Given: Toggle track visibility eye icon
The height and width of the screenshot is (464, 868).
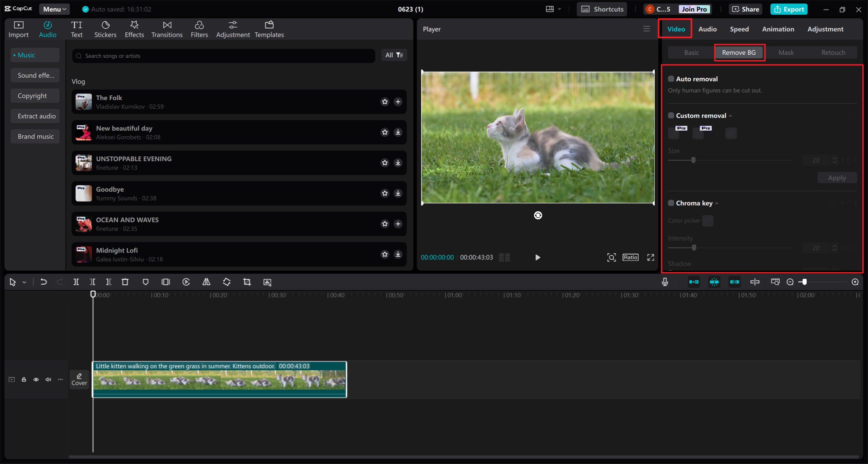Looking at the screenshot, I should click(x=36, y=380).
